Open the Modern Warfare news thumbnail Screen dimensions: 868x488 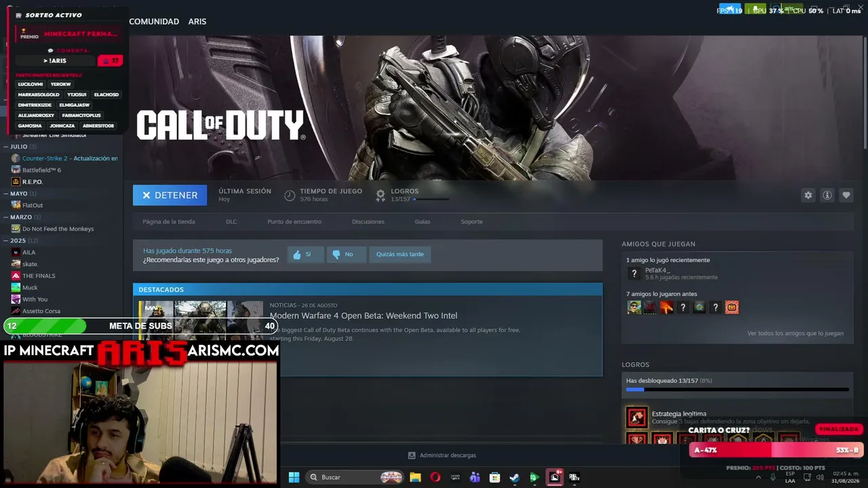click(x=201, y=321)
